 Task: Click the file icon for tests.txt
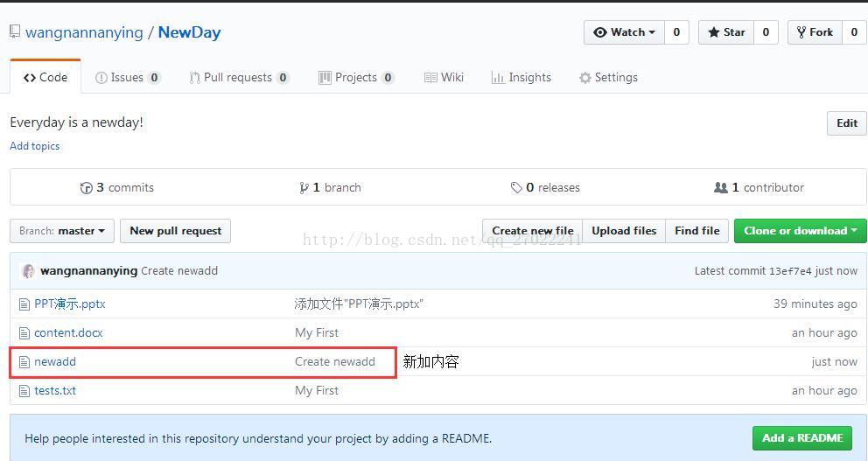click(x=24, y=391)
